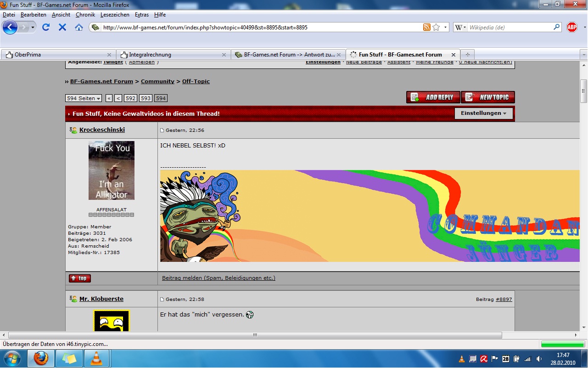The image size is (588, 368).
Task: Bookmark this page with the star icon
Action: 436,27
